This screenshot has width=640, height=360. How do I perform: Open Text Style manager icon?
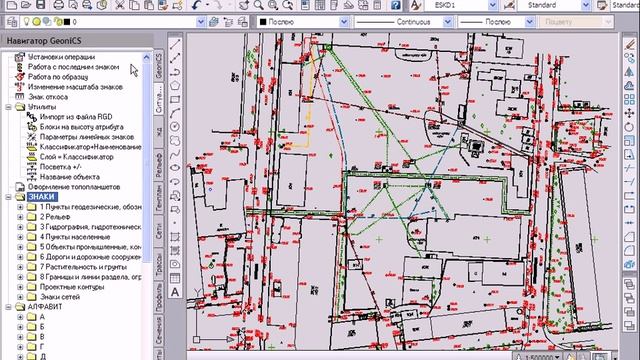(415, 5)
